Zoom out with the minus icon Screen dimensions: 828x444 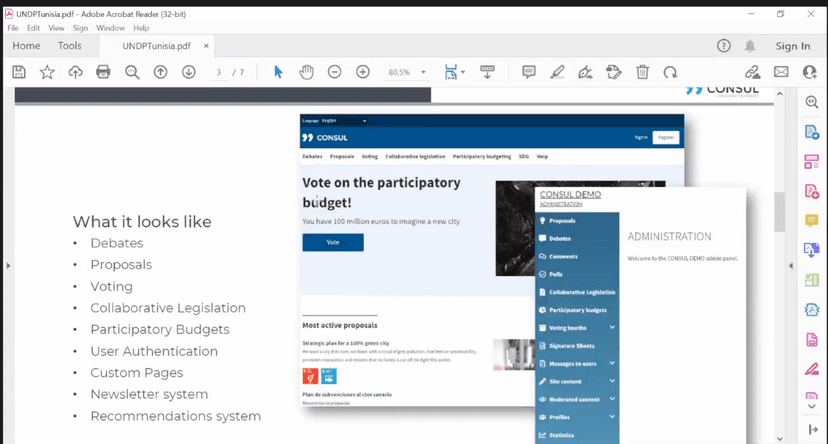[x=334, y=72]
